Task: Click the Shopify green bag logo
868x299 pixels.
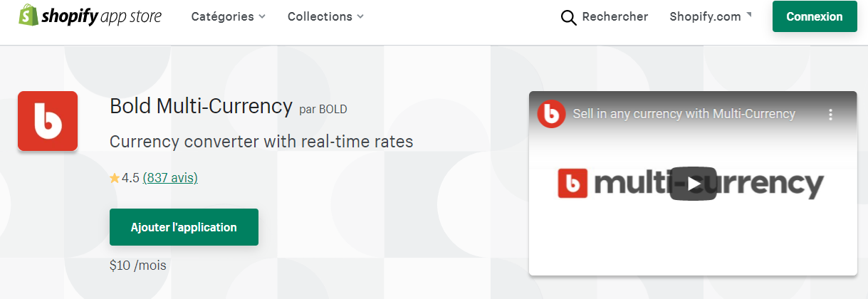Action: pos(28,16)
